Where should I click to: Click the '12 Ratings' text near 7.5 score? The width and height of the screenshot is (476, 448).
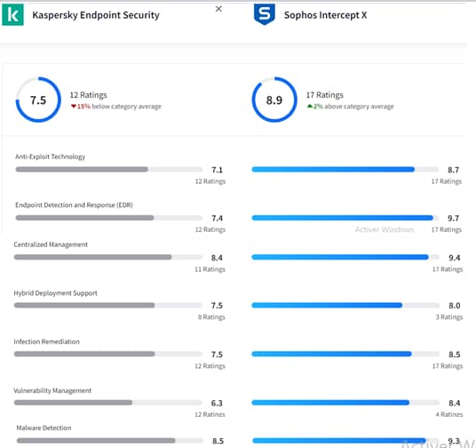point(88,95)
